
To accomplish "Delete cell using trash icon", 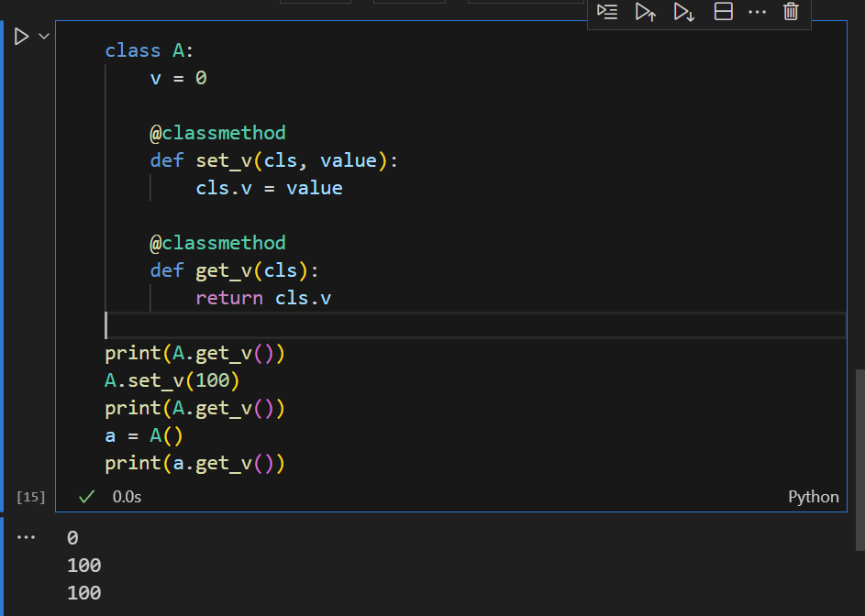I will (791, 12).
